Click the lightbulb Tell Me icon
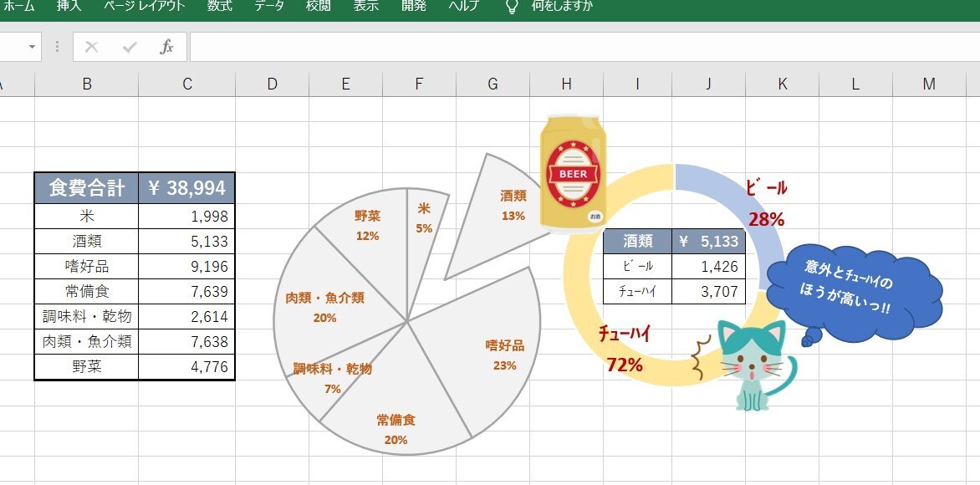The image size is (980, 485). 512,6
